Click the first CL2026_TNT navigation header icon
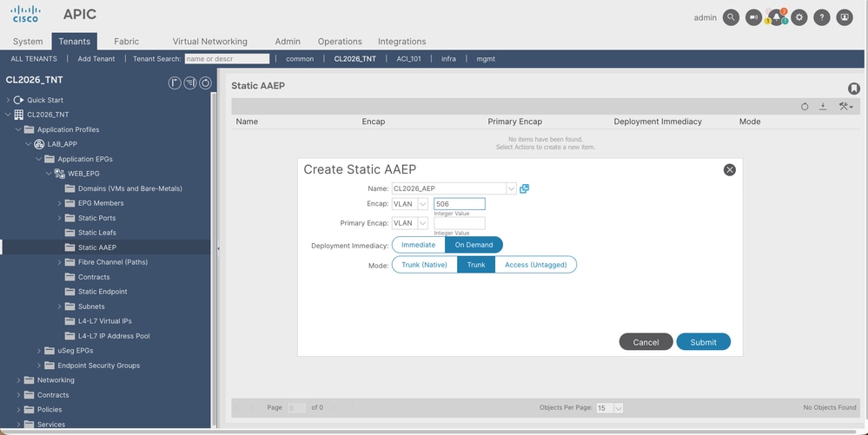 [x=175, y=83]
